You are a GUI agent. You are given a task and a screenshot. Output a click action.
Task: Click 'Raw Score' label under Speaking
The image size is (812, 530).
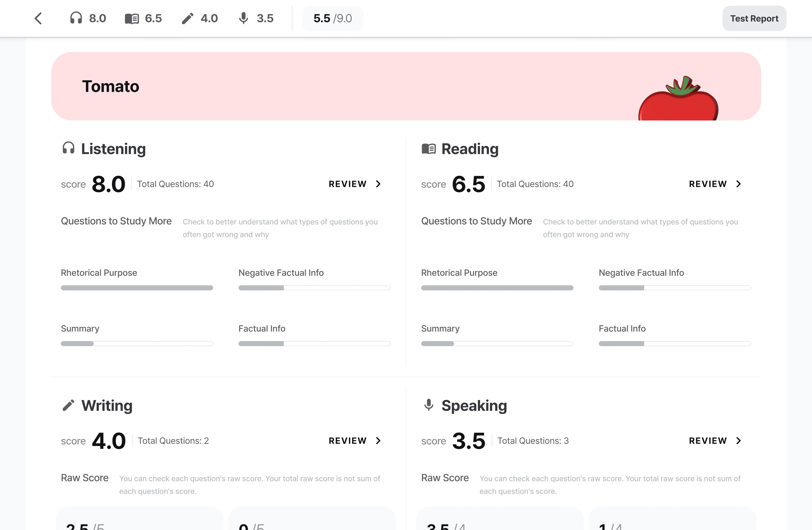pyautogui.click(x=445, y=478)
